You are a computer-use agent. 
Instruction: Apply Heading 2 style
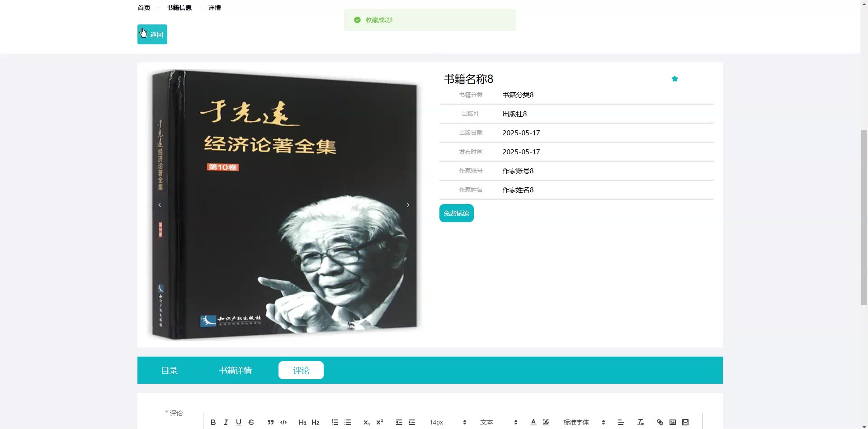coord(316,422)
